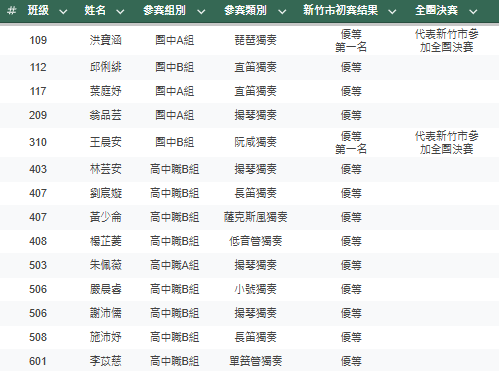Click the name 嚴晨睿

106,289
